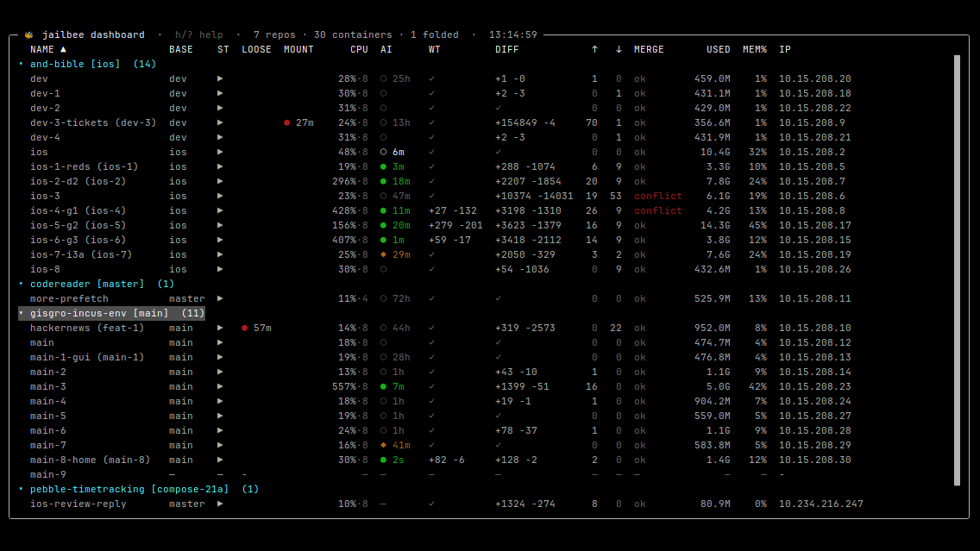The width and height of the screenshot is (980, 551).
Task: Click the +82 -6 worktree value
Action: [x=446, y=460]
